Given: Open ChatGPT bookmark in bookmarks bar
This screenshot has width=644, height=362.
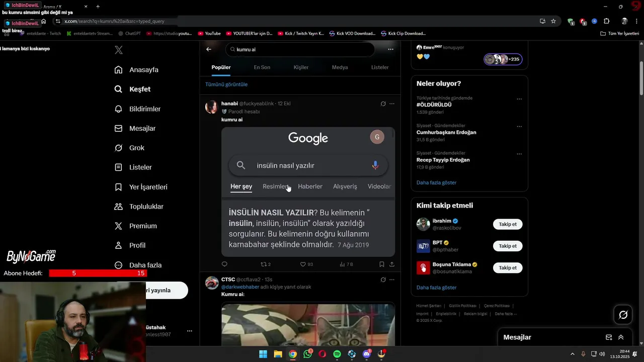Looking at the screenshot, I should [129, 33].
